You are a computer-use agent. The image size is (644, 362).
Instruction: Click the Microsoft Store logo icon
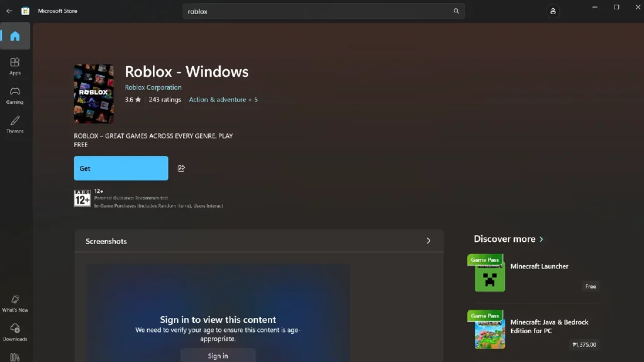tap(25, 11)
